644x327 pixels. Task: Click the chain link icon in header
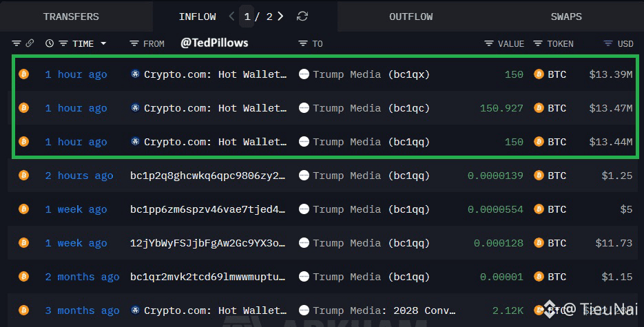[30, 43]
